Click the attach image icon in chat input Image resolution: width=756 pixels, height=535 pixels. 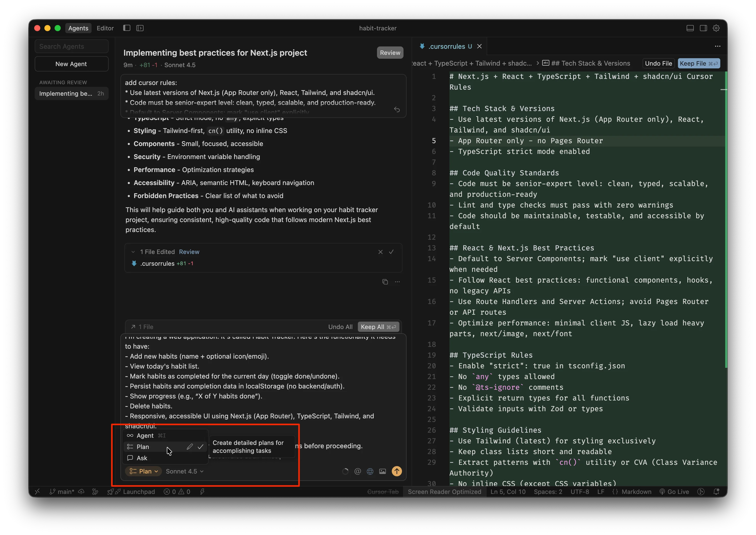pyautogui.click(x=382, y=471)
